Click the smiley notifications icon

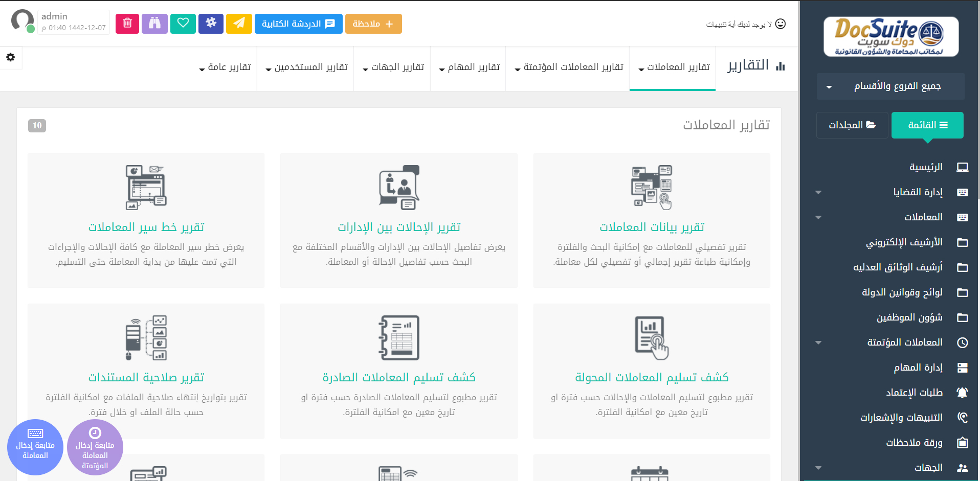click(781, 24)
